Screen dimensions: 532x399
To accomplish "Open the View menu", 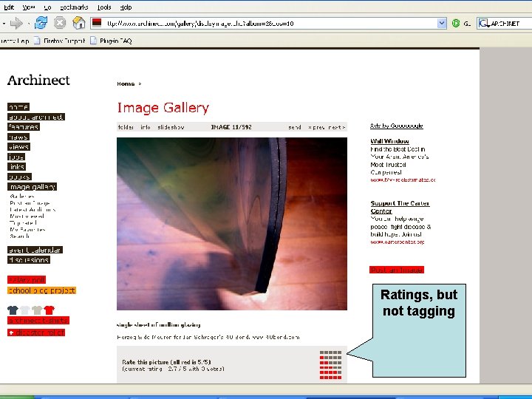I will [x=29, y=7].
